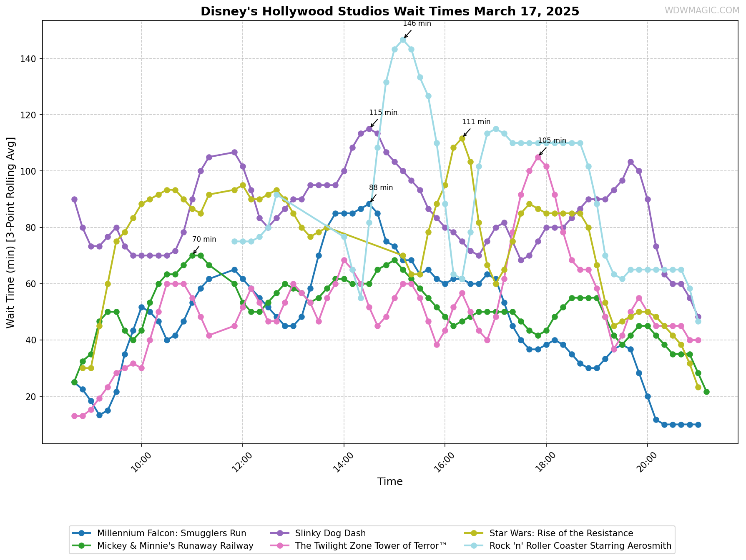Select 'The Twilight Zone Tower of Terror' legend label
746x560 pixels.
pyautogui.click(x=371, y=546)
